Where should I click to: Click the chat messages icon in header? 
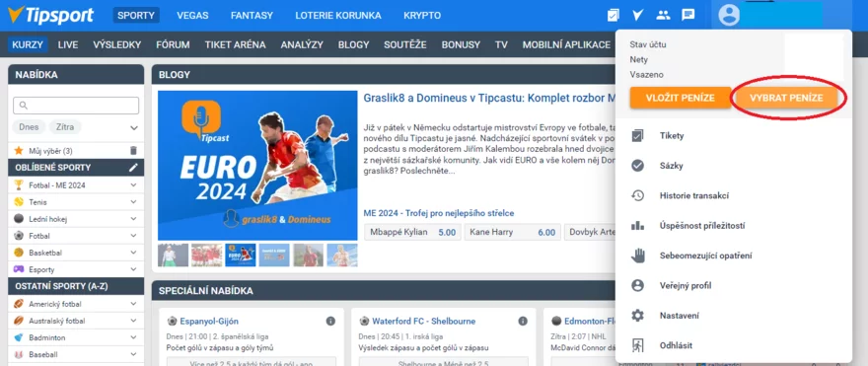pyautogui.click(x=688, y=15)
